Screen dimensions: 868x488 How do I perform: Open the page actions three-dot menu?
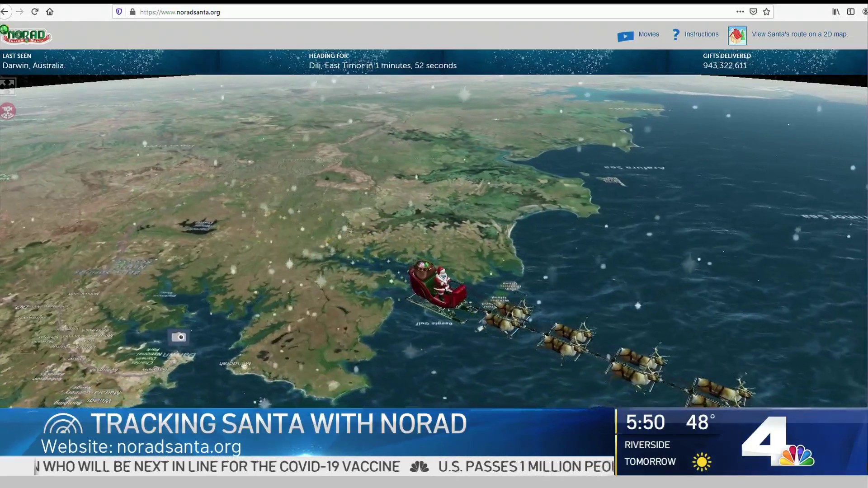(740, 12)
